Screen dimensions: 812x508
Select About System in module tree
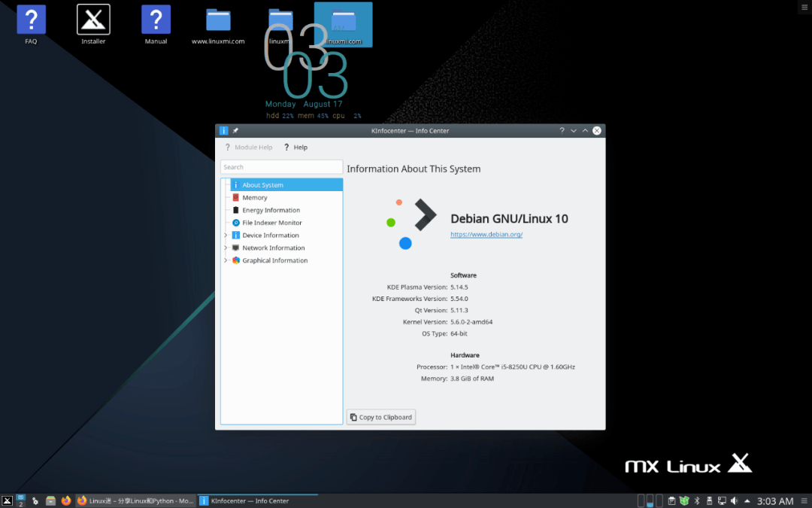pyautogui.click(x=286, y=185)
